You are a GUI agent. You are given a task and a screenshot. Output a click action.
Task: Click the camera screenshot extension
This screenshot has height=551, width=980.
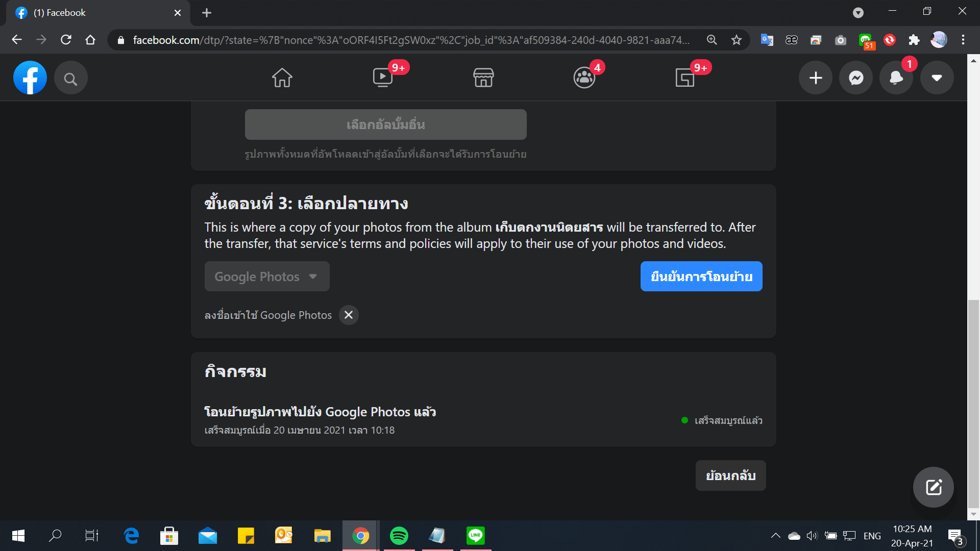coord(840,40)
